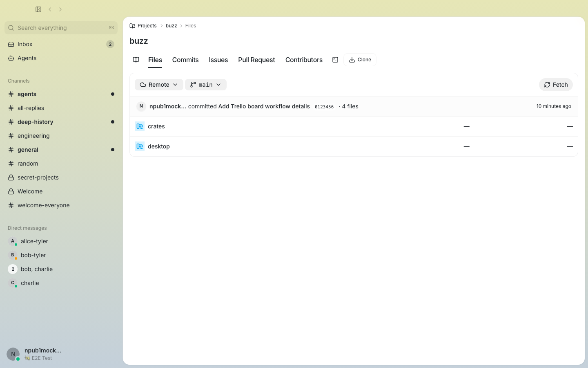Click the Inbox unread badge 2

coord(110,44)
